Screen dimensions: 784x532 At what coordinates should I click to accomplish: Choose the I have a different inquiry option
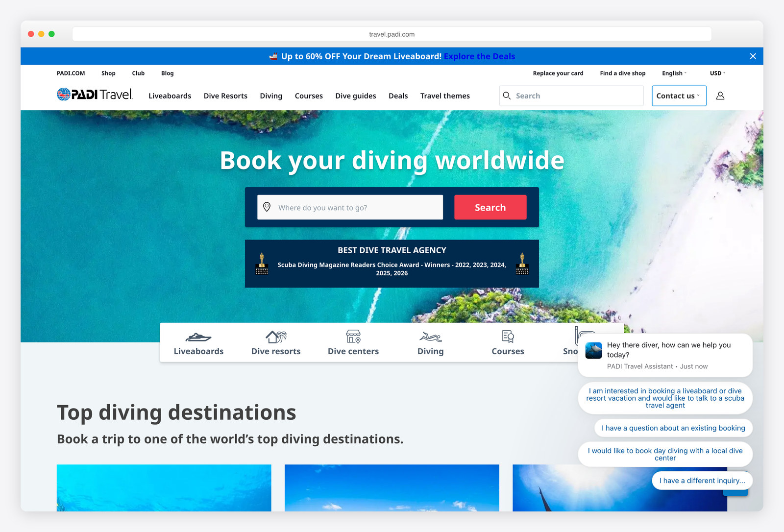(x=702, y=481)
